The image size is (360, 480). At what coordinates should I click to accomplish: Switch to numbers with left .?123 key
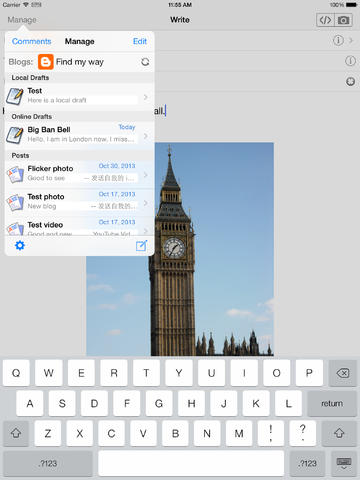tap(48, 463)
